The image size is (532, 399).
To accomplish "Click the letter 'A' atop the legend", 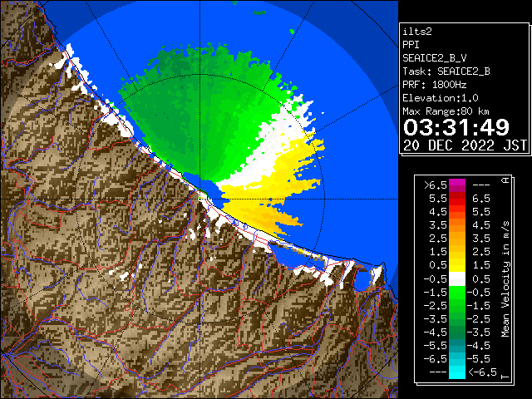I will 505,180.
